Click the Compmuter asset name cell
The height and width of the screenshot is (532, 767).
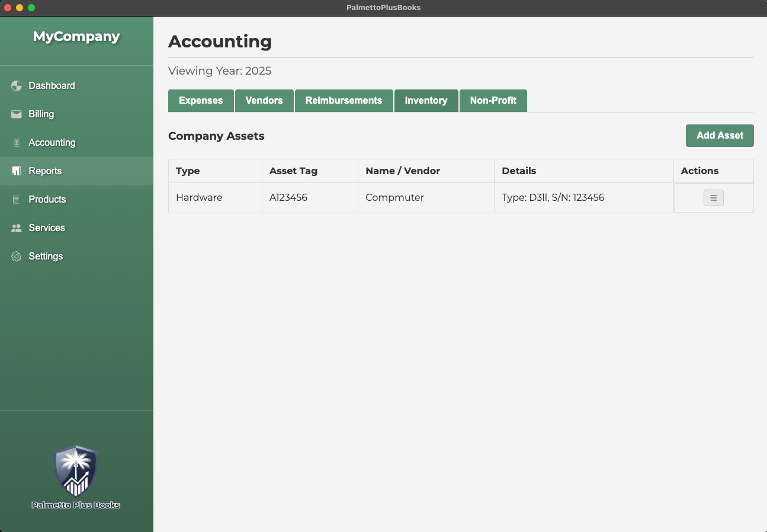click(x=394, y=198)
